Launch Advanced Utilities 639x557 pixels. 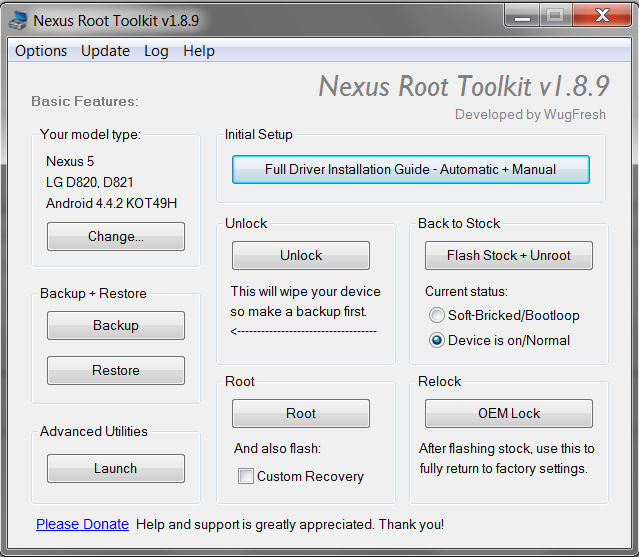[x=116, y=469]
